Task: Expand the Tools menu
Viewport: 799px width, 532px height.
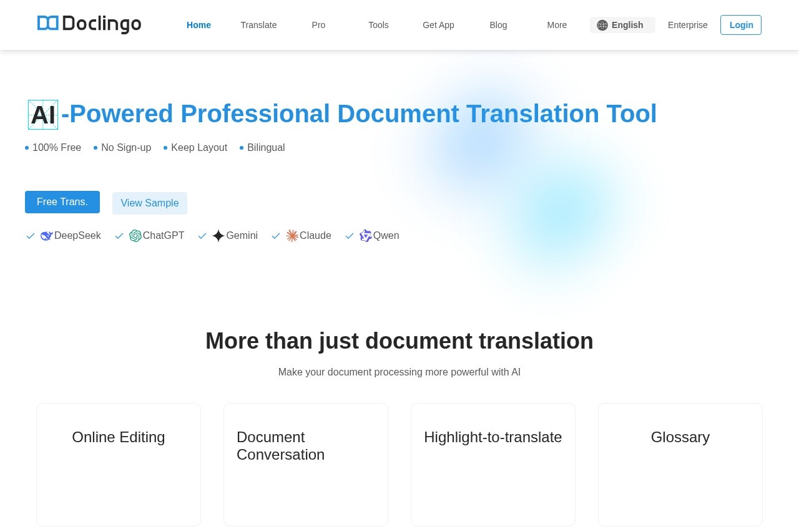Action: click(x=378, y=25)
